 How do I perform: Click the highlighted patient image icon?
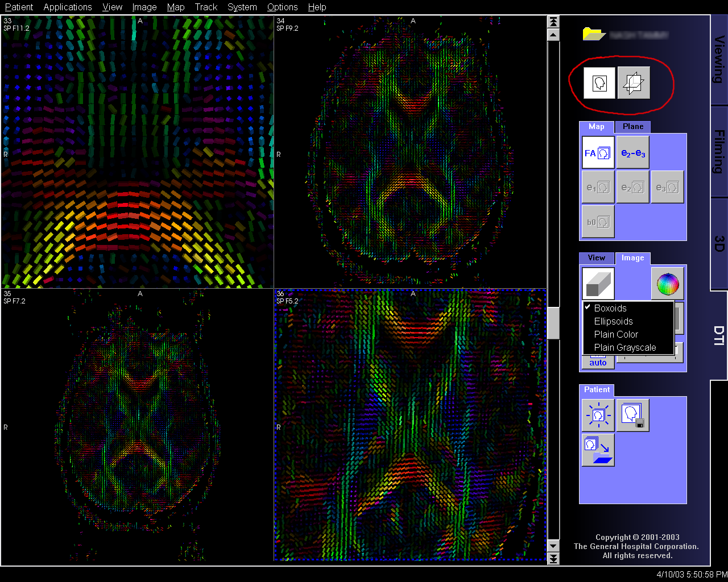pos(598,415)
